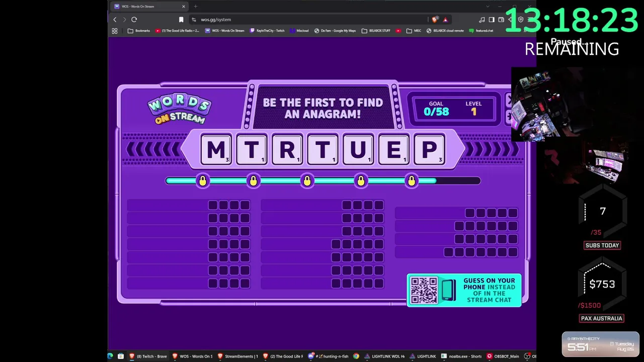Click the phone icon beside the QR code

(x=448, y=290)
